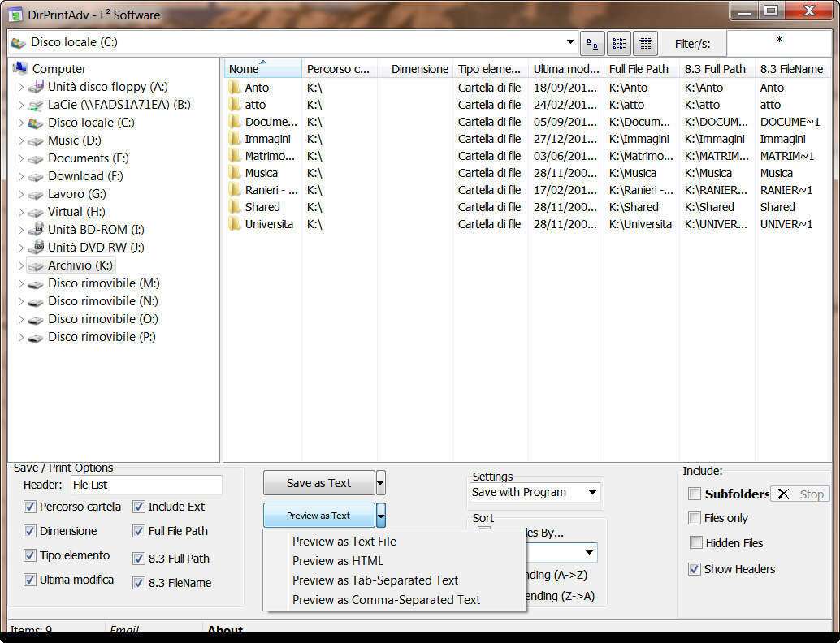Sort by the Ultima mod... column header

point(566,69)
